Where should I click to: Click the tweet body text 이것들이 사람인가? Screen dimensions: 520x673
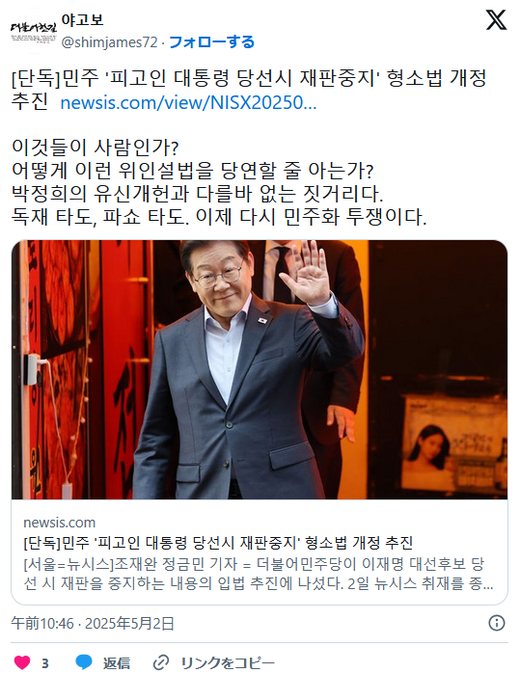[95, 148]
